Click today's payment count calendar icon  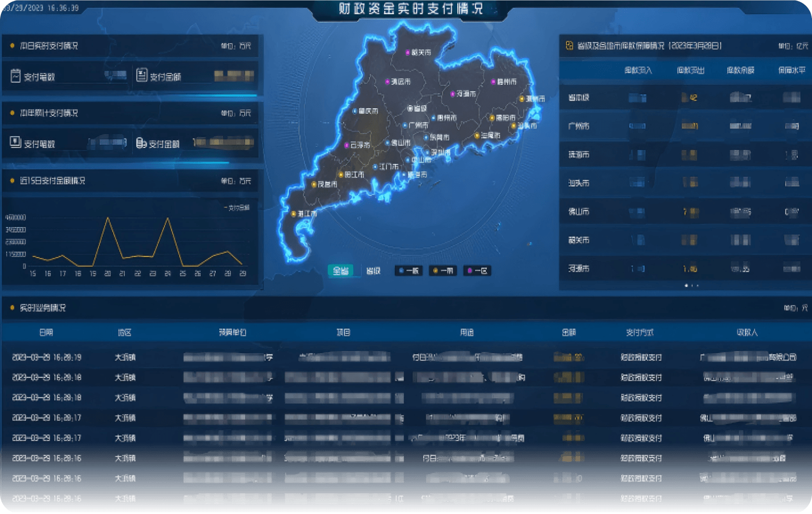coord(16,76)
